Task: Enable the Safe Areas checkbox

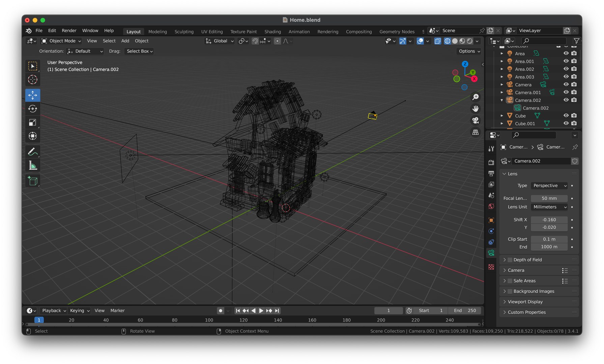Action: pos(510,281)
